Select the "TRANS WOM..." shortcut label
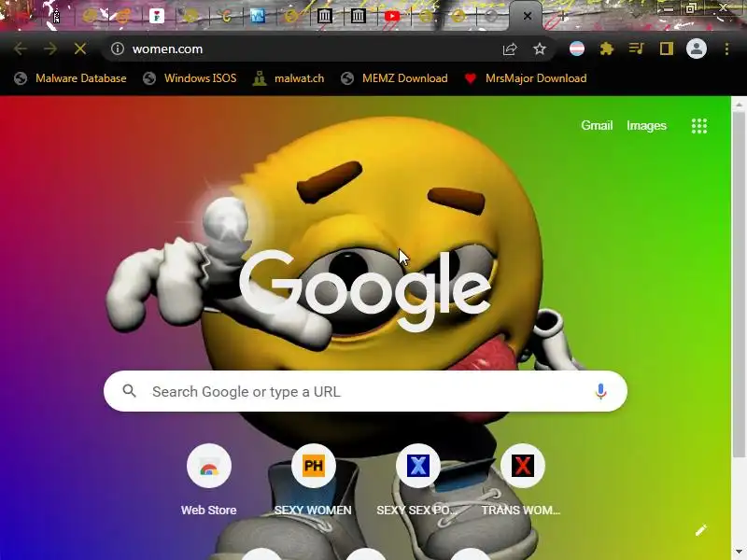 521,510
